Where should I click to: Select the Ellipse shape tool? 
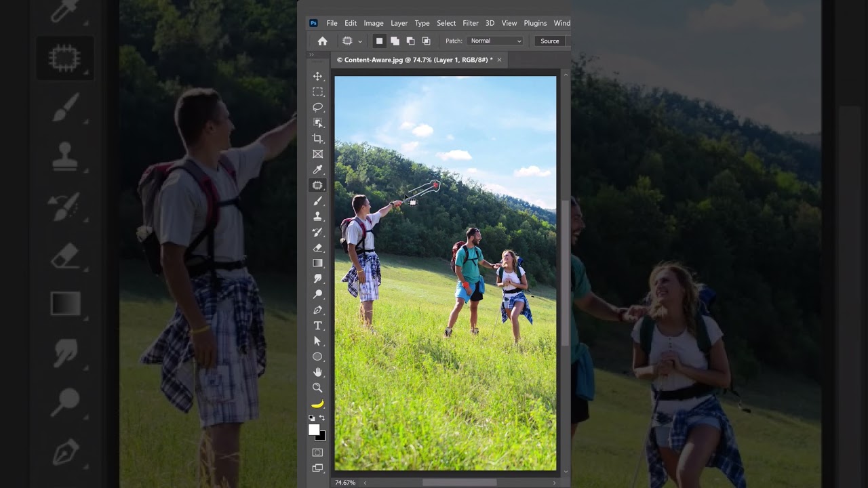click(317, 357)
